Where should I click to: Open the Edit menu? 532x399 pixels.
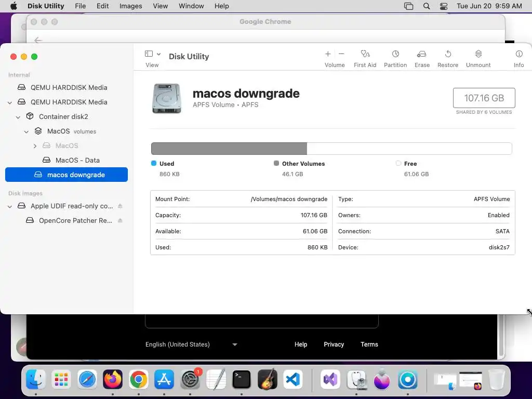point(102,6)
